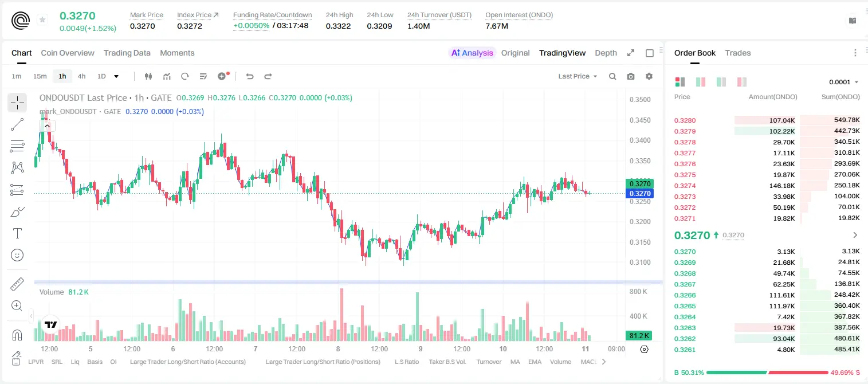Select the 0.3274 ask price row
The image size is (868, 384).
[767, 186]
